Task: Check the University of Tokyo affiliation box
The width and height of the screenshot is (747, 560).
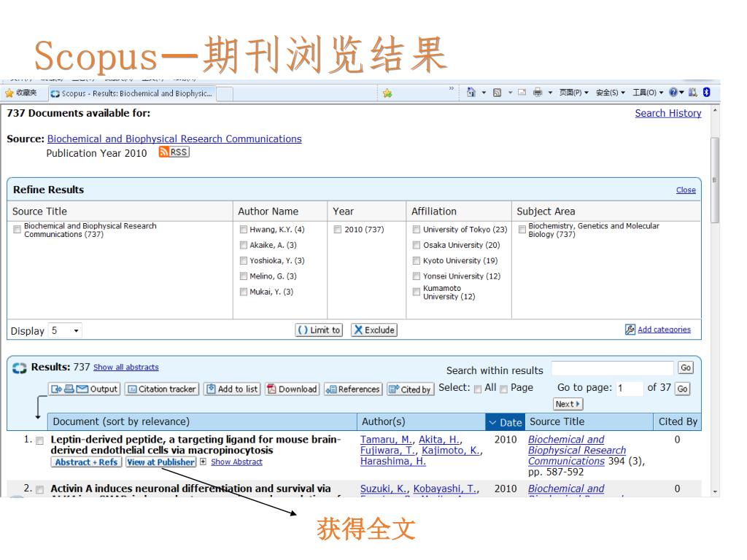Action: 417,230
